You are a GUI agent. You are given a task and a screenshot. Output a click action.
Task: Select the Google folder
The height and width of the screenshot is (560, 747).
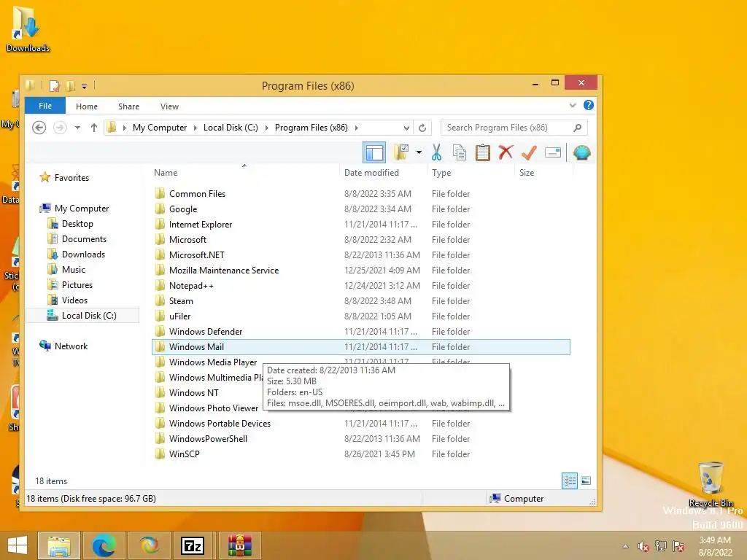[x=360, y=209]
